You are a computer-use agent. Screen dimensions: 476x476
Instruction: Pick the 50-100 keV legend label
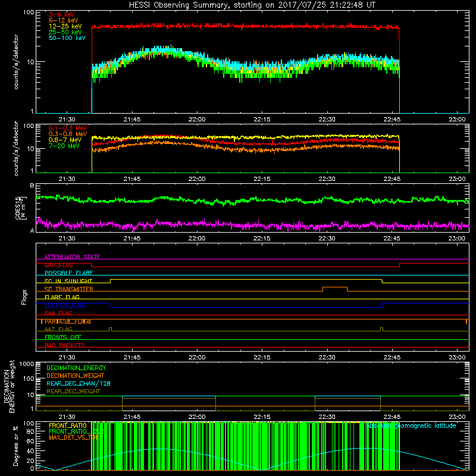[x=67, y=38]
